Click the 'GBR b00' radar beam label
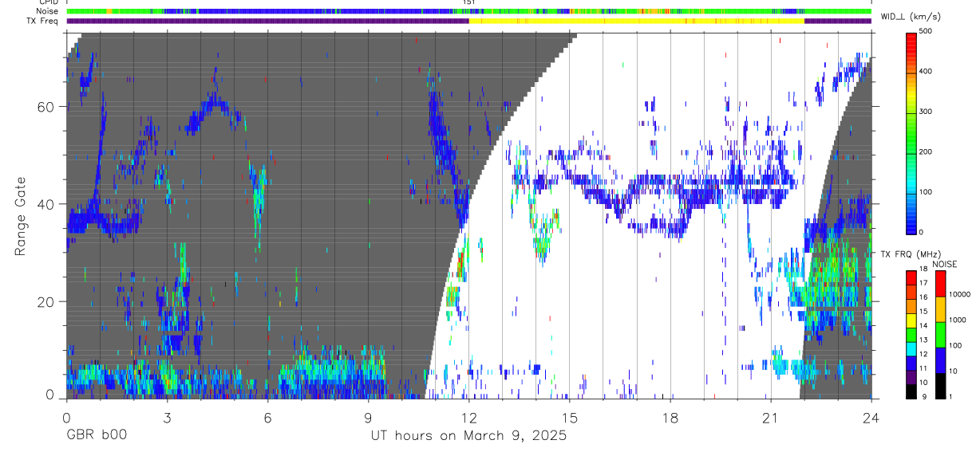 pos(97,436)
